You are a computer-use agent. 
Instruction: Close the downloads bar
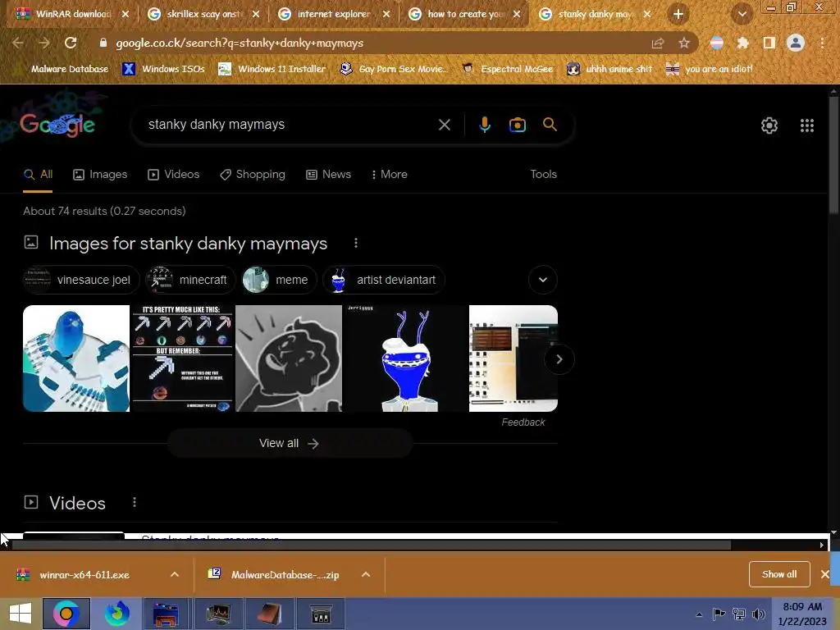(825, 574)
